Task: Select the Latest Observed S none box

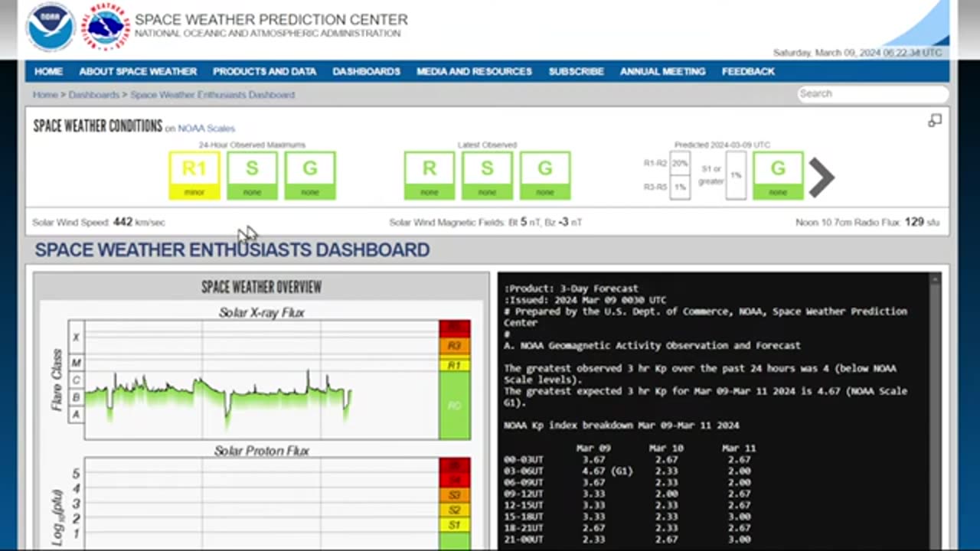Action: (x=487, y=176)
